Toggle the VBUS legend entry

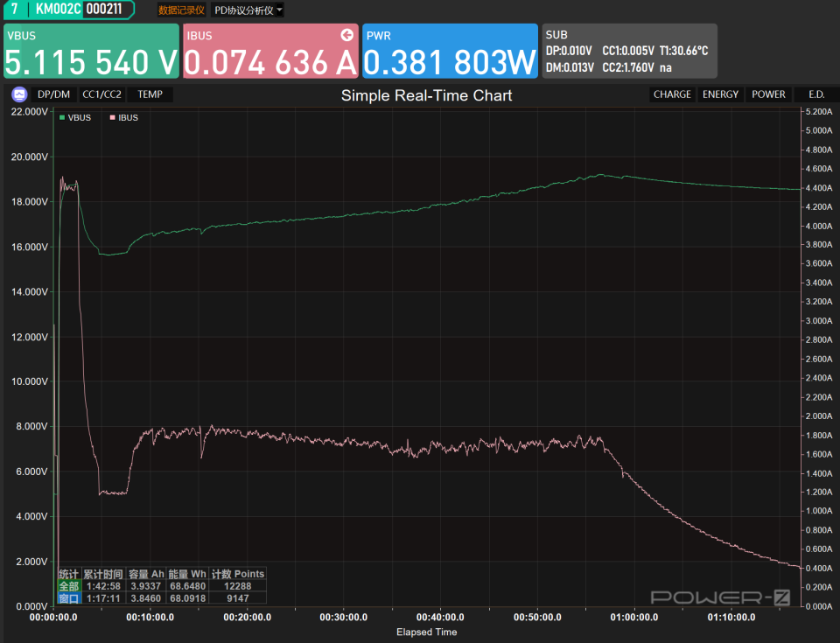point(75,117)
